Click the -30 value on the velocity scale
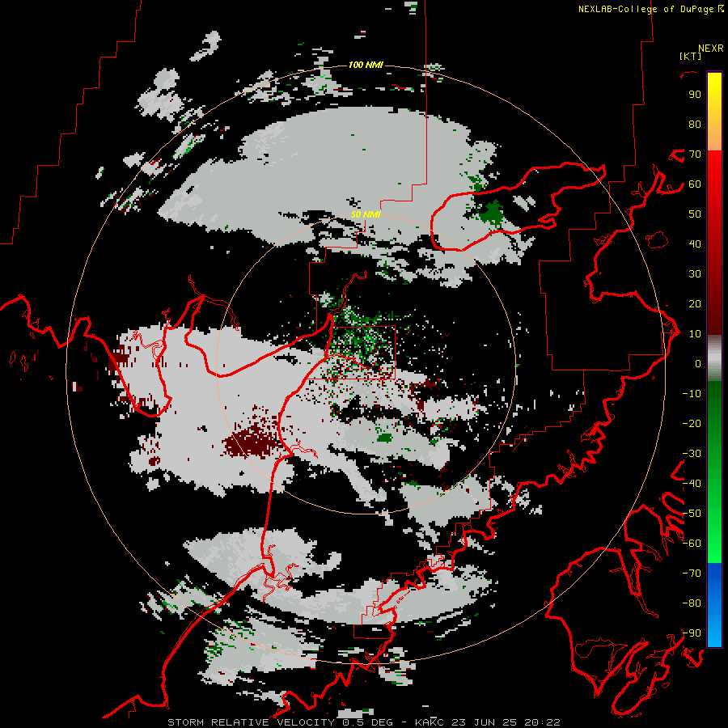Screen dimensions: 728x728 (692, 454)
